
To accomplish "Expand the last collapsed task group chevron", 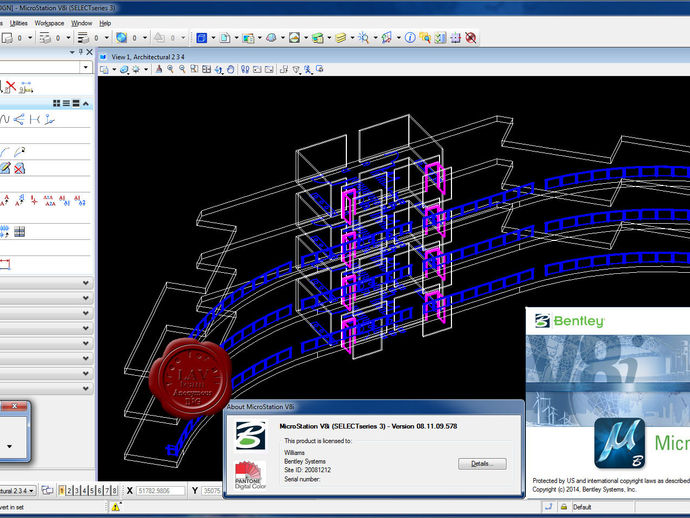I will pyautogui.click(x=86, y=389).
